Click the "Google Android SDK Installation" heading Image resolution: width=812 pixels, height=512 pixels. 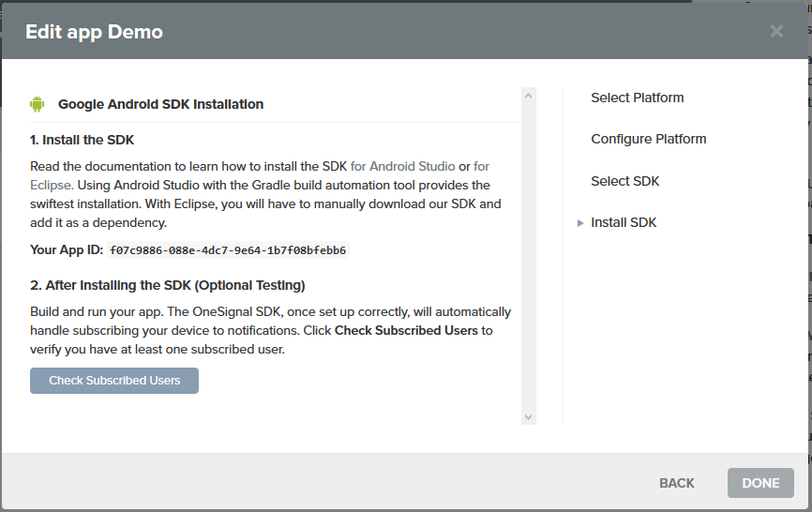160,104
